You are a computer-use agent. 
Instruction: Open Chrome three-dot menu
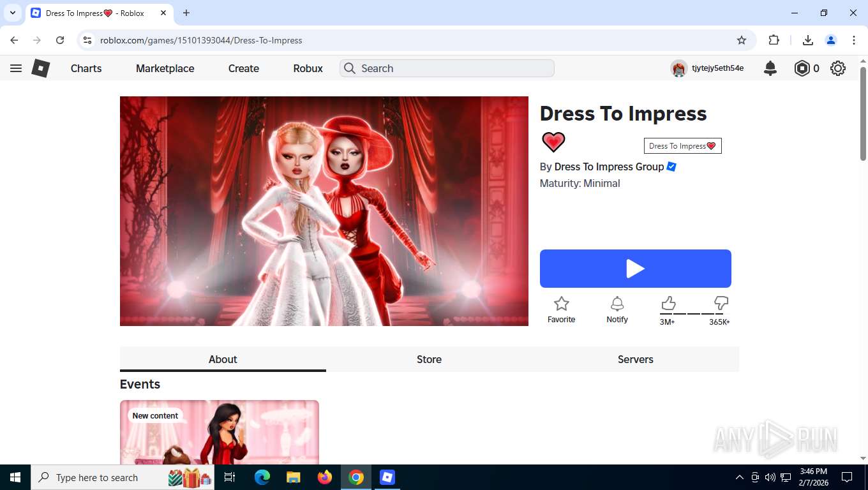[854, 40]
